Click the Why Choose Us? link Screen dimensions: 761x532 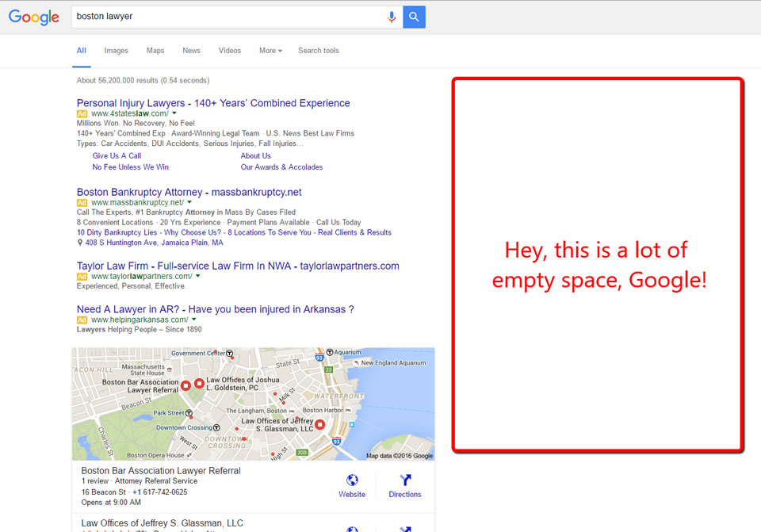(x=193, y=232)
